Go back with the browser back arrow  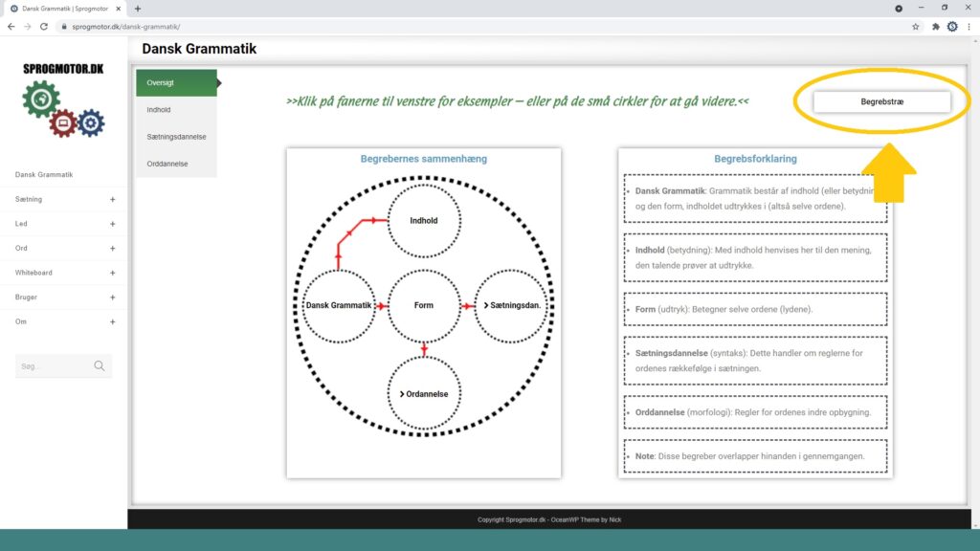[11, 27]
